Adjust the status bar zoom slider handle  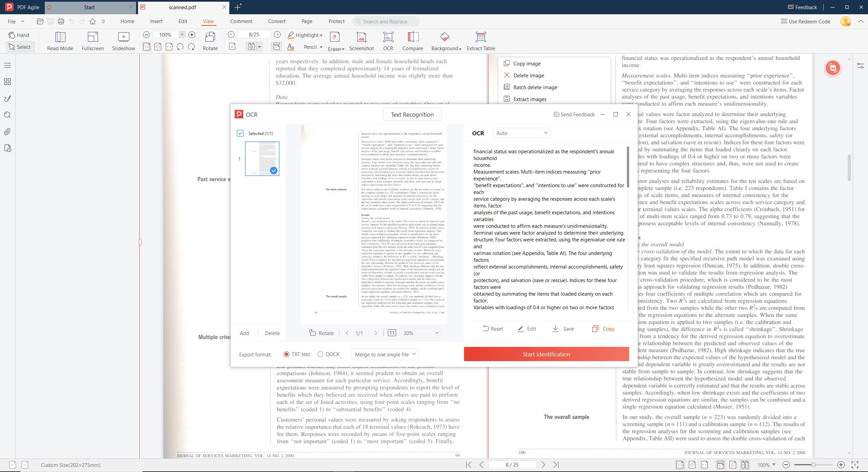point(813,465)
